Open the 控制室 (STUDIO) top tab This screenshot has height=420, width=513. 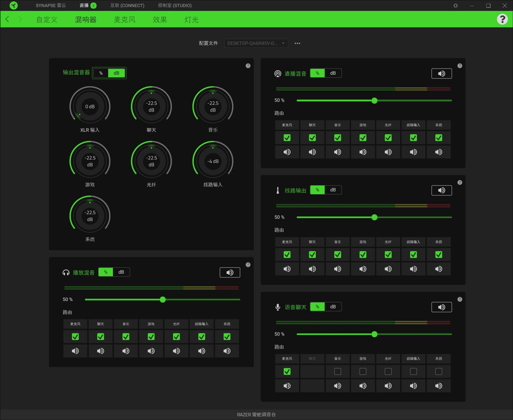175,6
